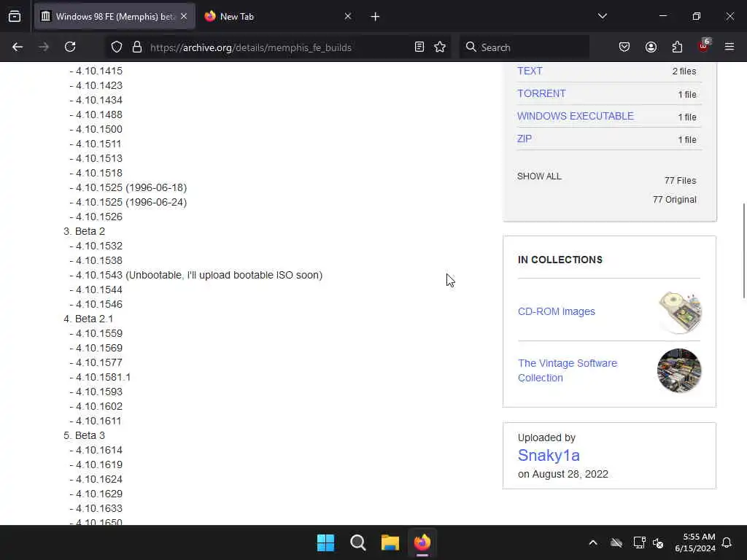Click the '77 Files' count text
Image resolution: width=747 pixels, height=560 pixels.
tap(681, 181)
